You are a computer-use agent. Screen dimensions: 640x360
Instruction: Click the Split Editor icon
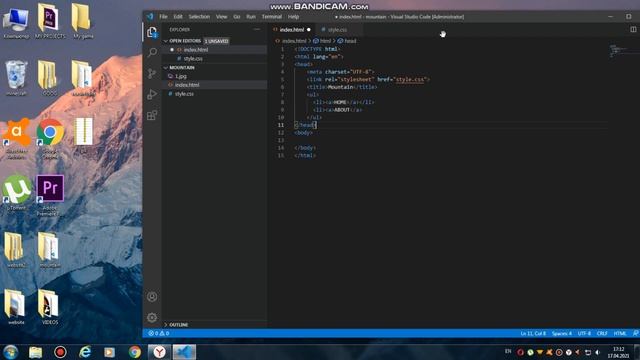pos(633,29)
